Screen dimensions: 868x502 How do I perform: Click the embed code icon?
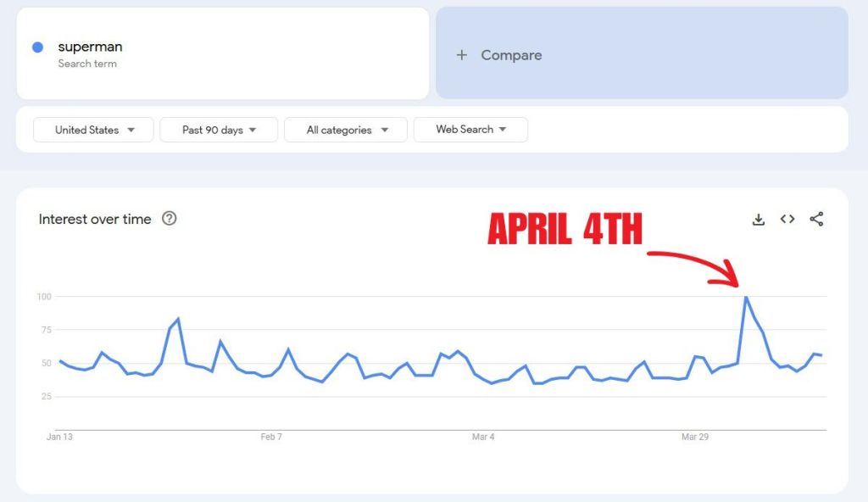coord(787,220)
